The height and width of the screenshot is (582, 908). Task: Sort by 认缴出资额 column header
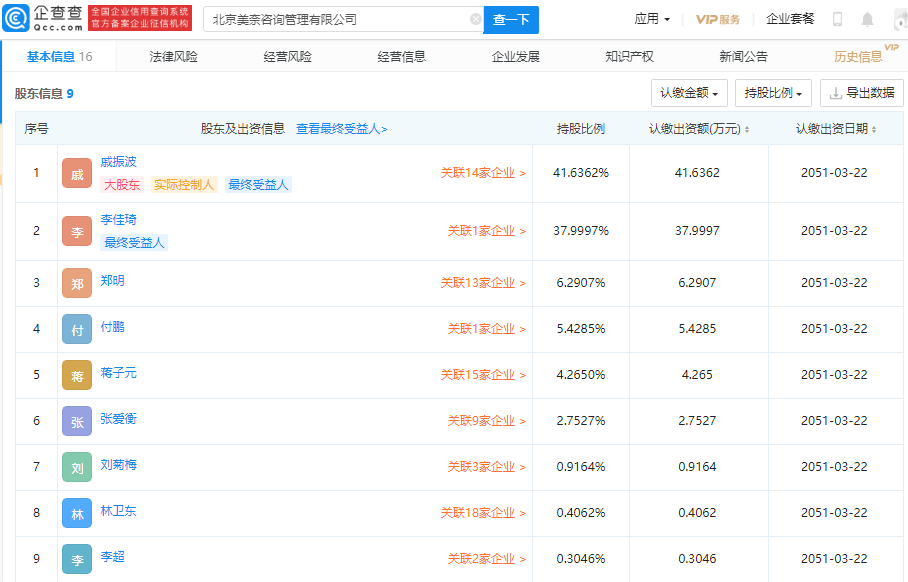pos(698,129)
